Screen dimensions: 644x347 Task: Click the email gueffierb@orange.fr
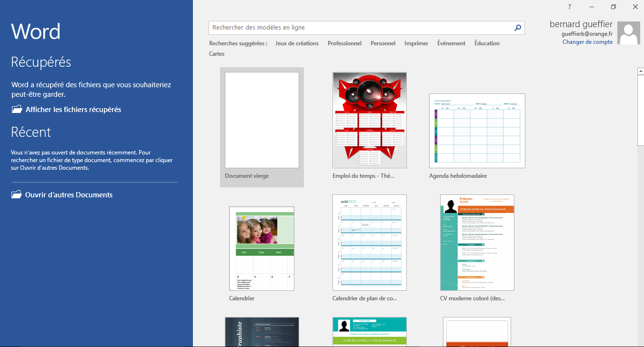tap(587, 34)
